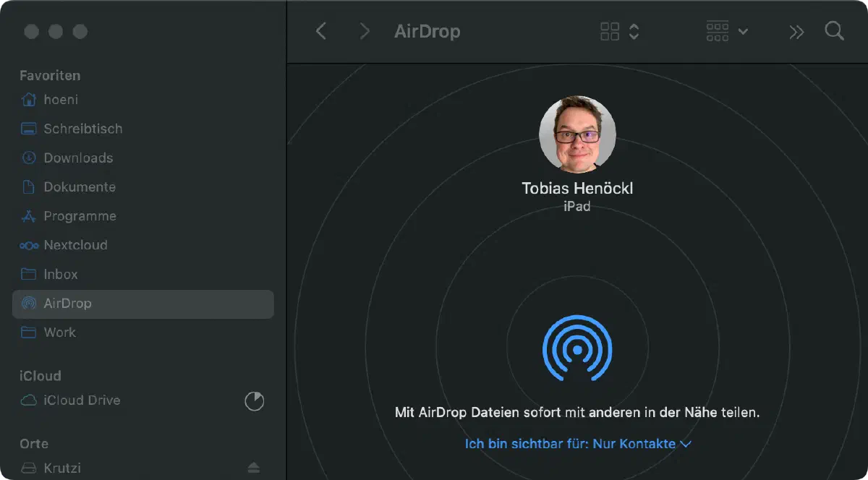
Task: Navigate back with the arrow button
Action: 320,31
